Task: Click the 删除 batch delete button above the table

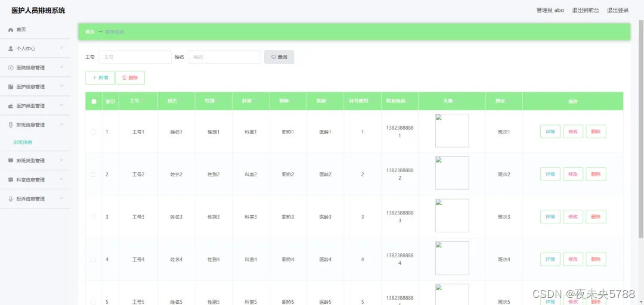Action: point(130,77)
